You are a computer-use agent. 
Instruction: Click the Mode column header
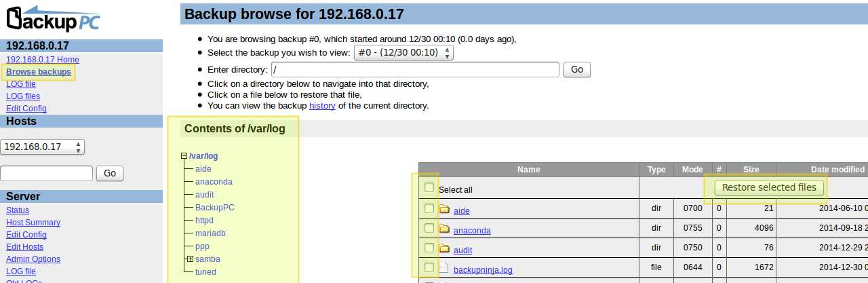[x=693, y=170]
